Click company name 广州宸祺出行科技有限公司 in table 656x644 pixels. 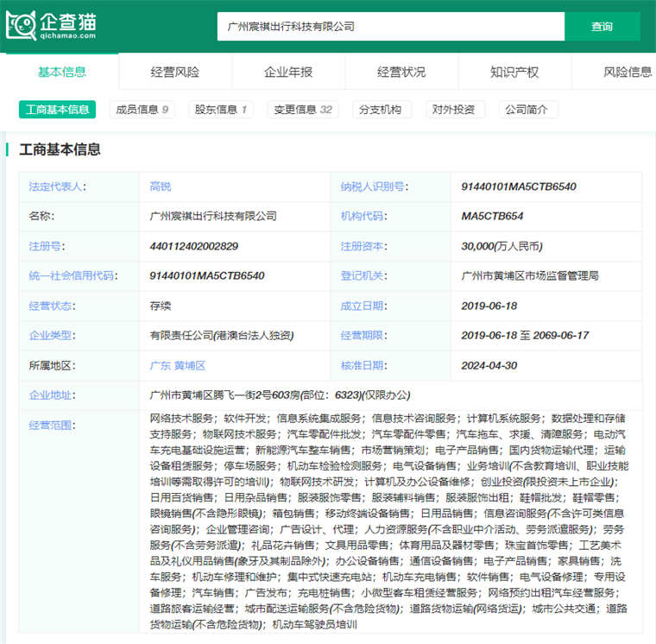[213, 217]
